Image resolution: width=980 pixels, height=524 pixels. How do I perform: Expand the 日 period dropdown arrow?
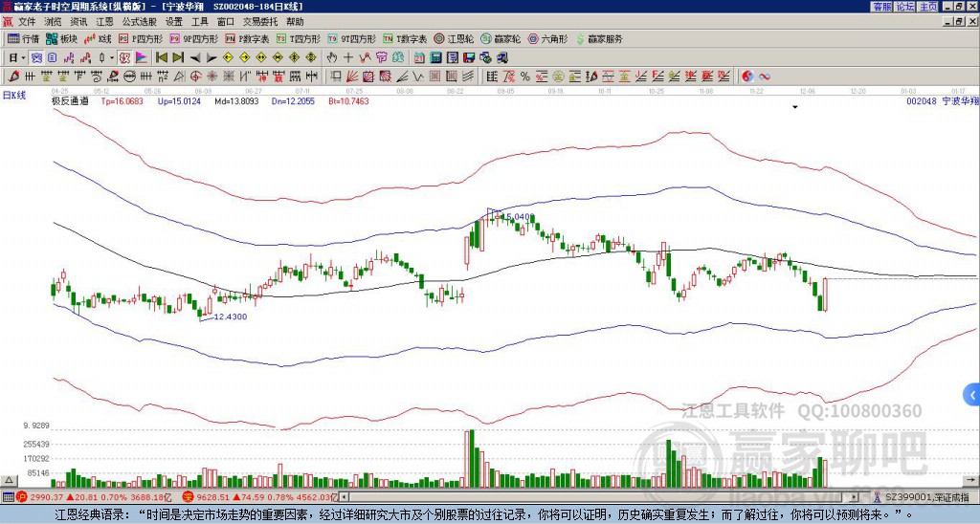pyautogui.click(x=23, y=58)
